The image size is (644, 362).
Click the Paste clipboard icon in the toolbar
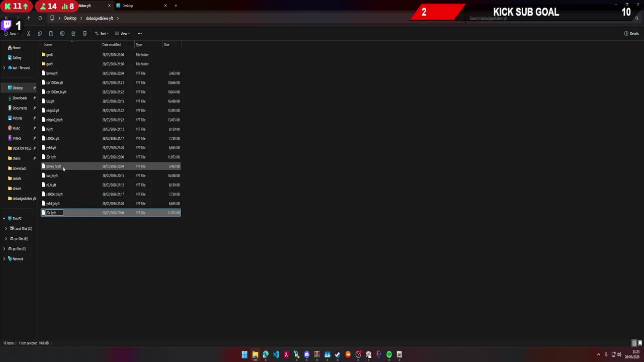point(51,34)
